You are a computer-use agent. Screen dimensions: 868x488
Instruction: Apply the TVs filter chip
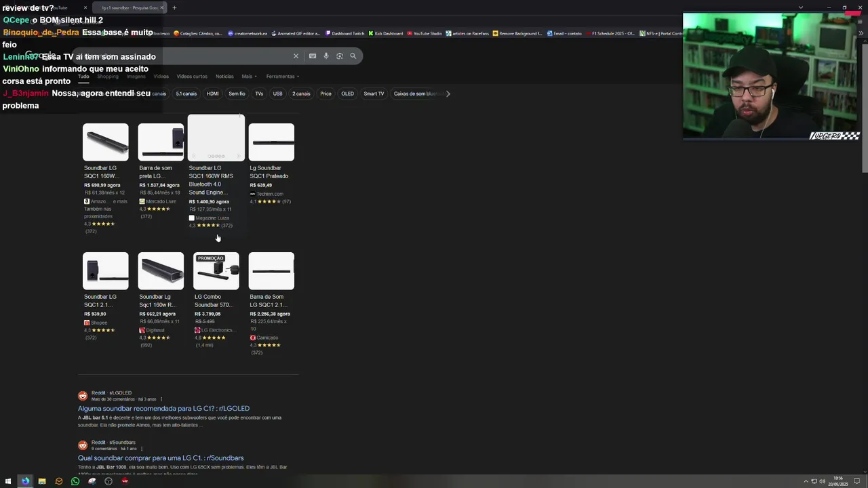pyautogui.click(x=259, y=94)
